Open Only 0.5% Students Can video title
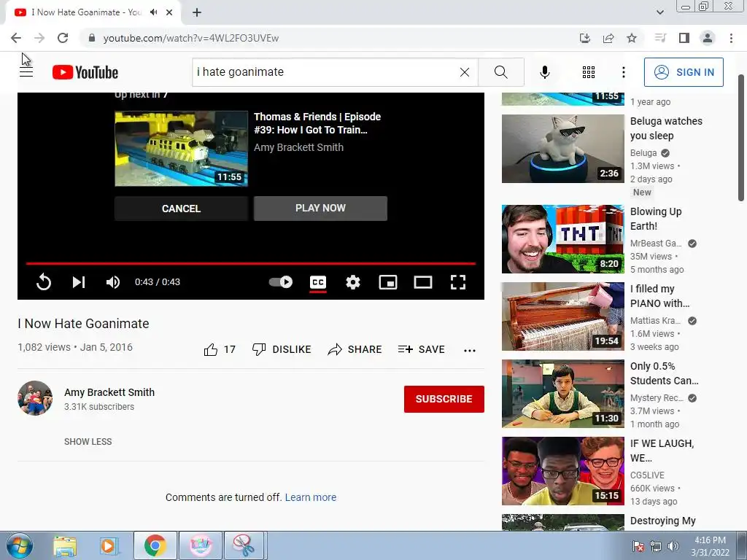Viewport: 747px width, 560px height. click(664, 373)
